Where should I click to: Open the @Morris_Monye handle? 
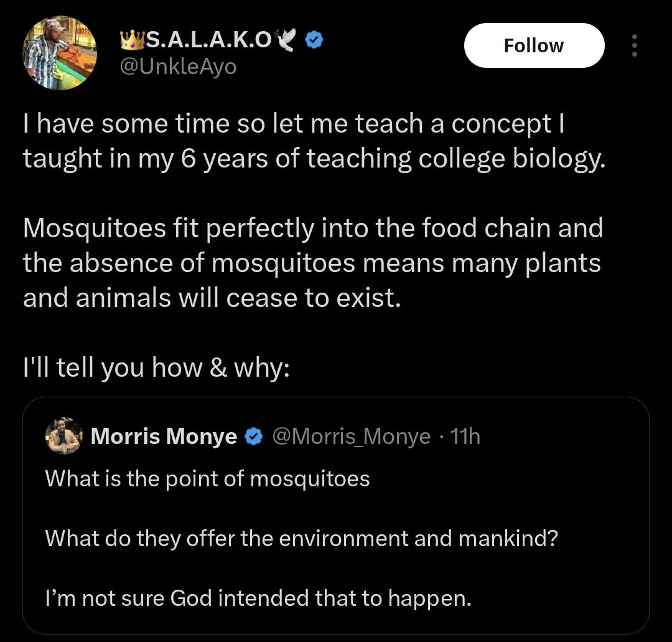352,437
